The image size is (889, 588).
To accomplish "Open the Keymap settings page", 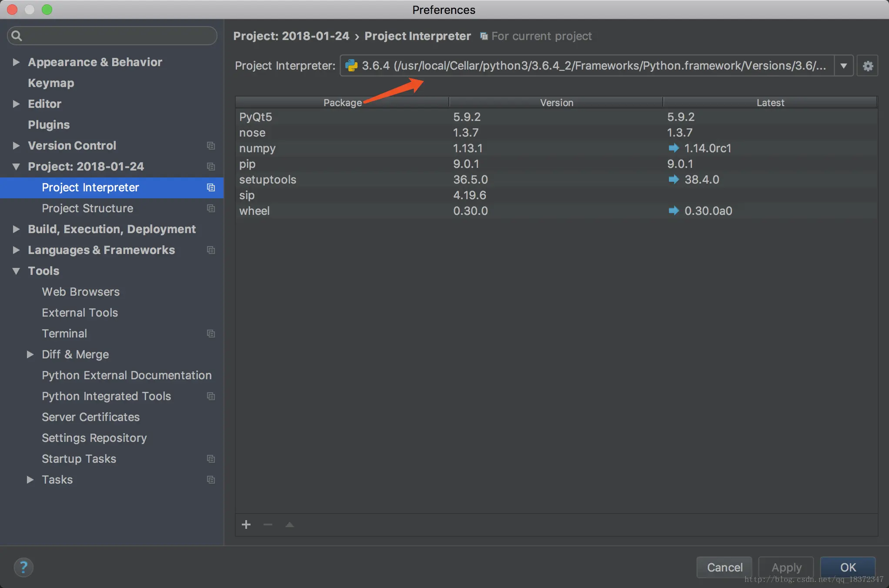I will 51,83.
